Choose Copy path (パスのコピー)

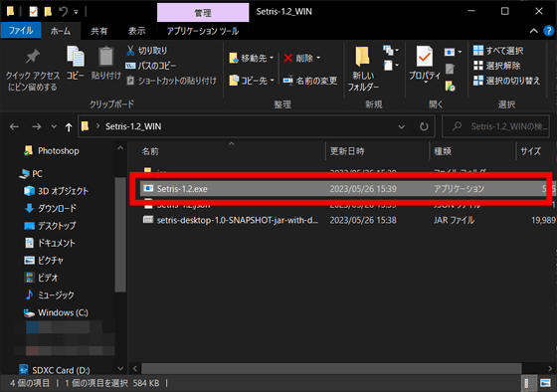(x=150, y=66)
